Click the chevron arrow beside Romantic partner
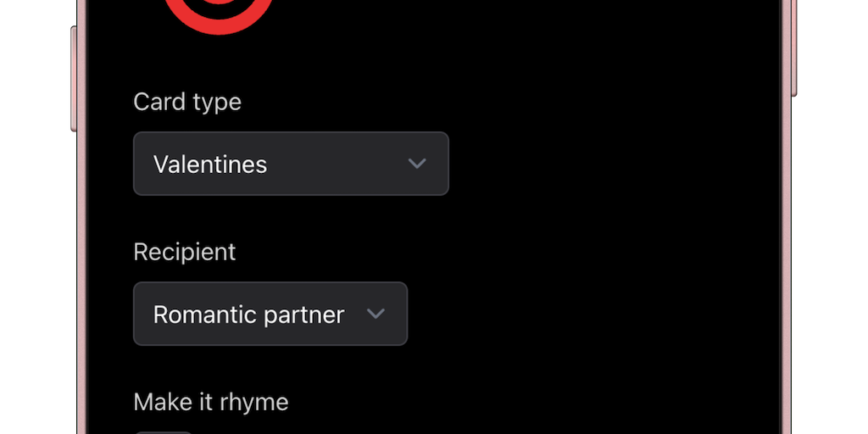Image resolution: width=868 pixels, height=434 pixels. pos(376,314)
